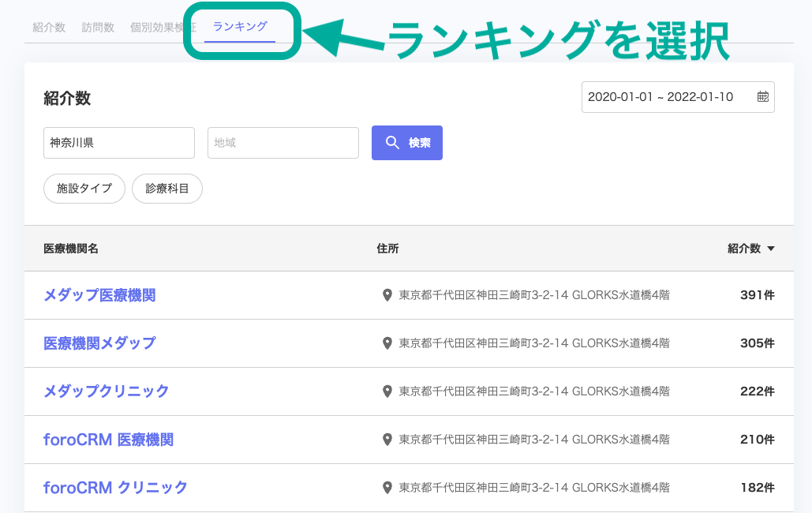This screenshot has width=812, height=513.
Task: Sort by 紹介数 column arrow
Action: pyautogui.click(x=770, y=249)
